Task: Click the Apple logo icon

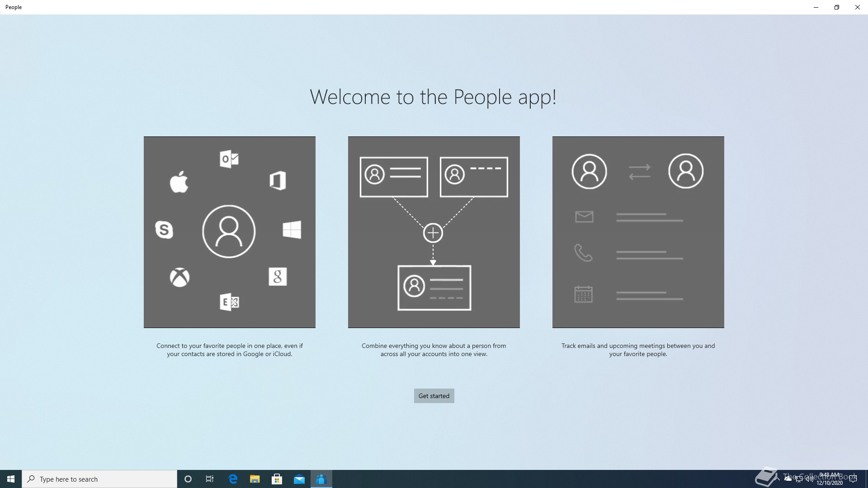Action: 179,182
